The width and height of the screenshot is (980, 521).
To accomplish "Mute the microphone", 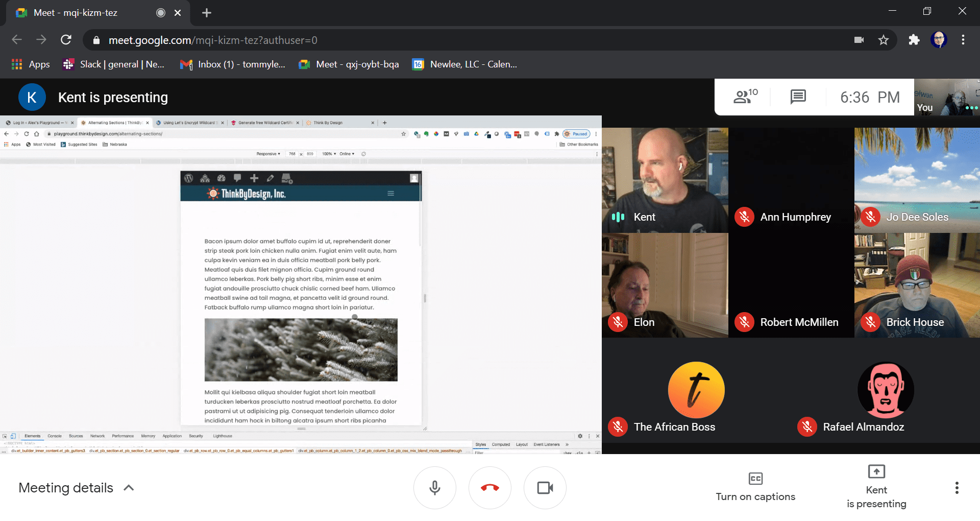I will [x=434, y=488].
